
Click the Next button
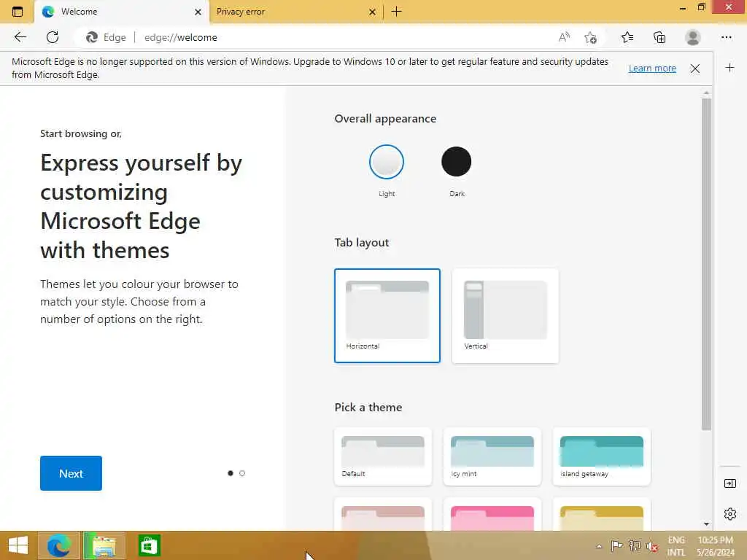[x=71, y=473]
